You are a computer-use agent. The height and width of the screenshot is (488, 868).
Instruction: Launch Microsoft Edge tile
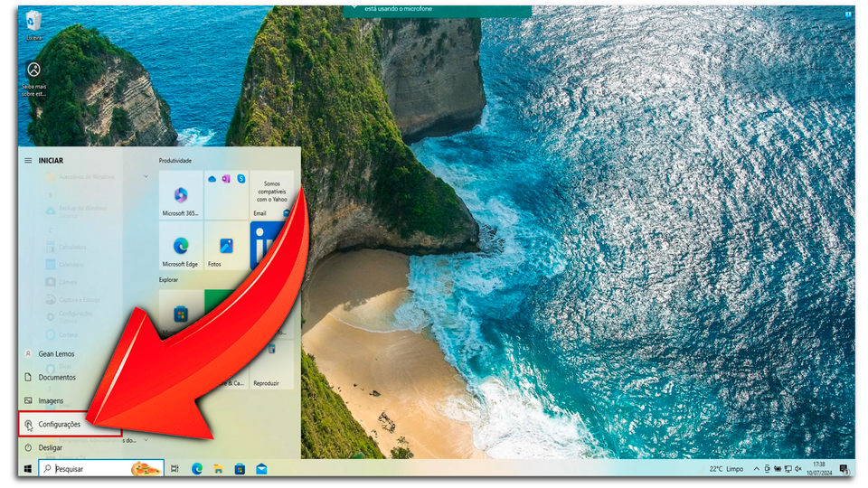click(x=181, y=246)
